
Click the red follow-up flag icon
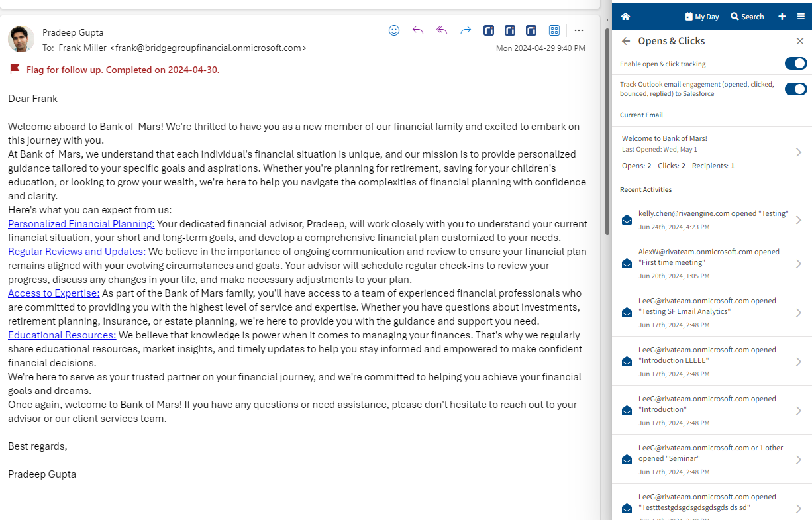(15, 69)
